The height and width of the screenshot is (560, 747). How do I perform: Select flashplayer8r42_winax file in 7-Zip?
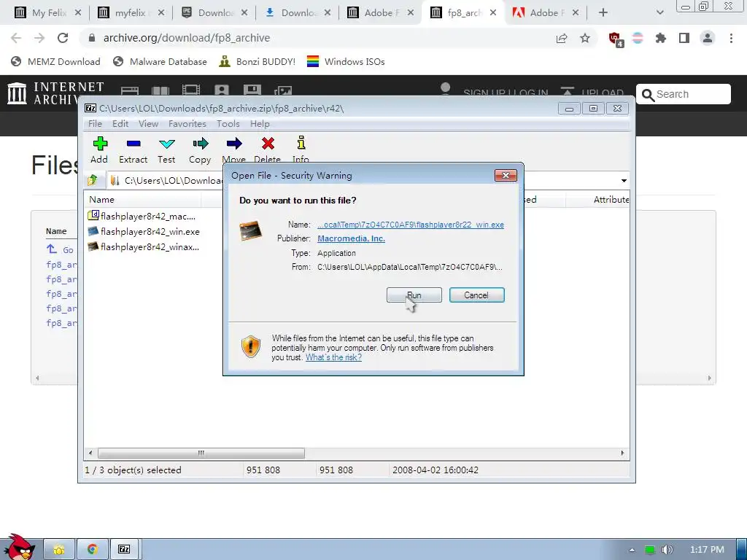144,246
